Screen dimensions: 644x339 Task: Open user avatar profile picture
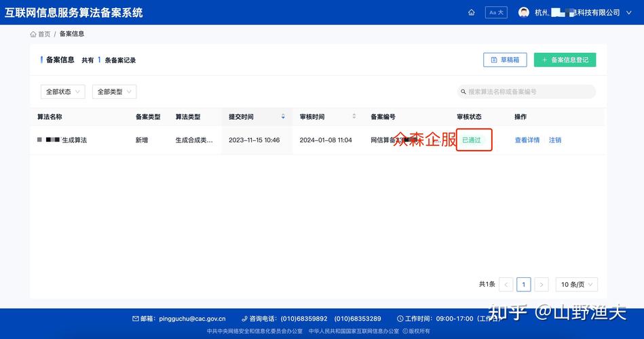coord(524,12)
